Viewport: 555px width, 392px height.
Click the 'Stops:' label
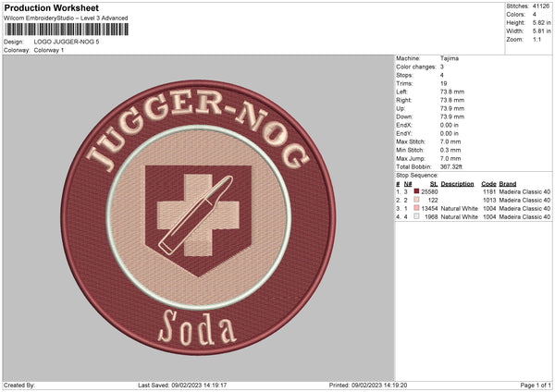coord(404,75)
